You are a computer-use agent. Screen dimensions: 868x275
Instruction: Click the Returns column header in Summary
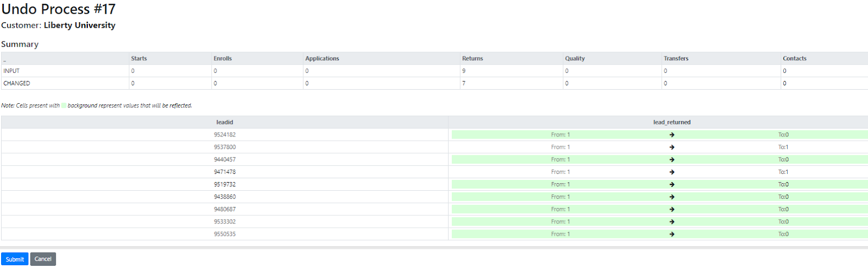(473, 59)
